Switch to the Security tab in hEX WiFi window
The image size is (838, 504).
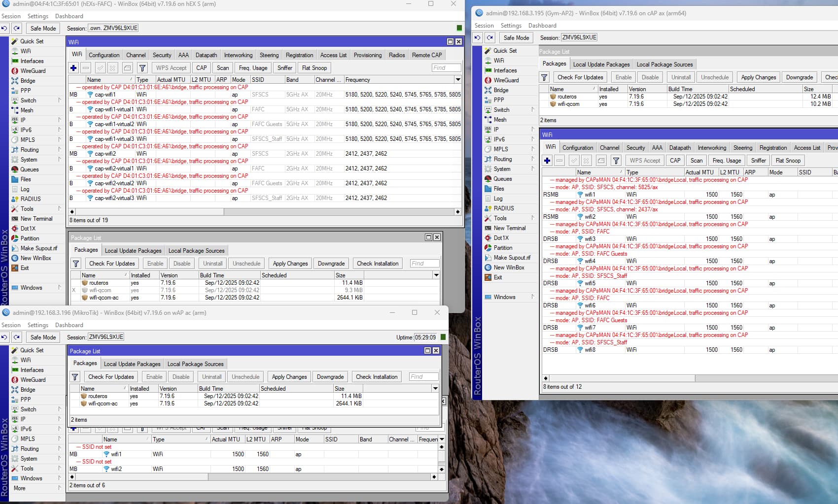[162, 55]
